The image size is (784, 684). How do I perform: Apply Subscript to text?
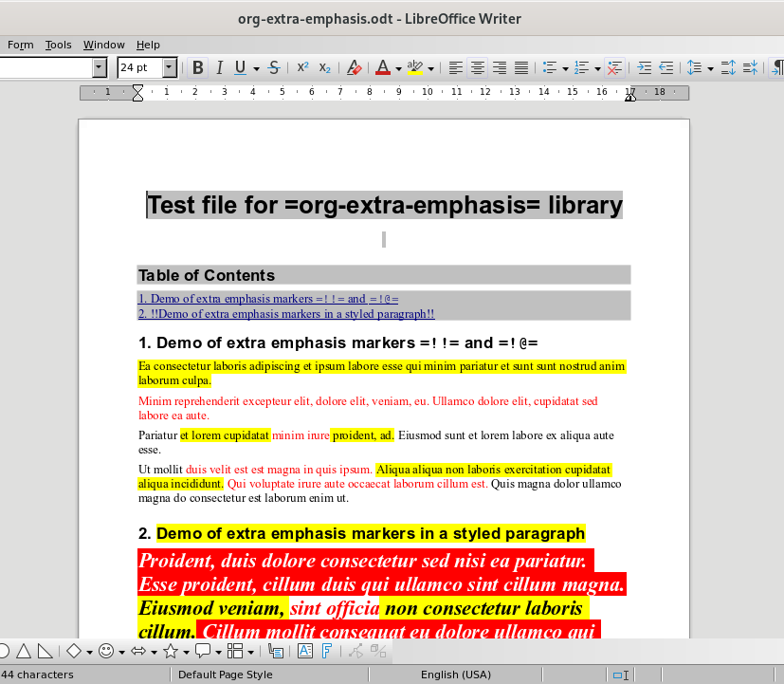[x=325, y=67]
